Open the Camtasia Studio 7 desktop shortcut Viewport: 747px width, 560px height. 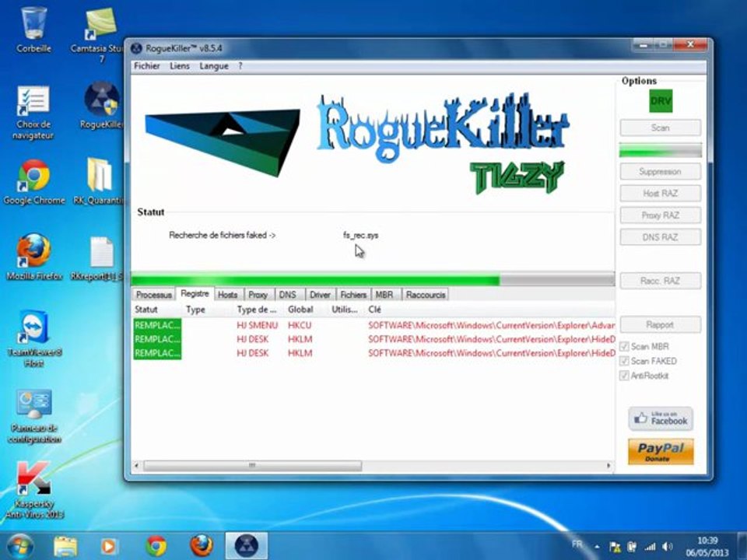pos(101,33)
